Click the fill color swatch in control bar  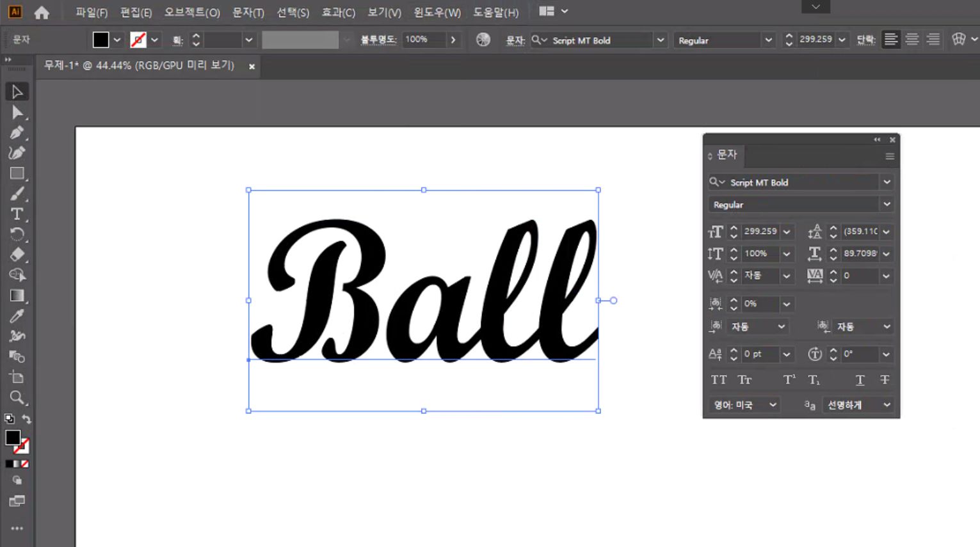pyautogui.click(x=100, y=40)
